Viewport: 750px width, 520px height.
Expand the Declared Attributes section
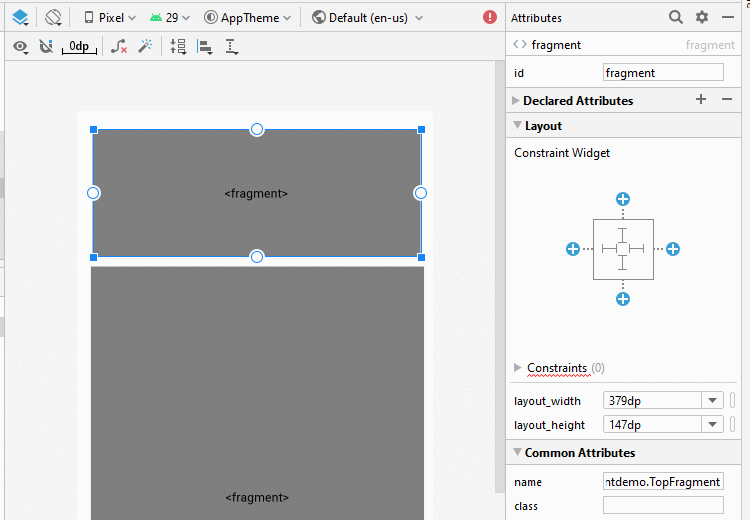click(516, 100)
